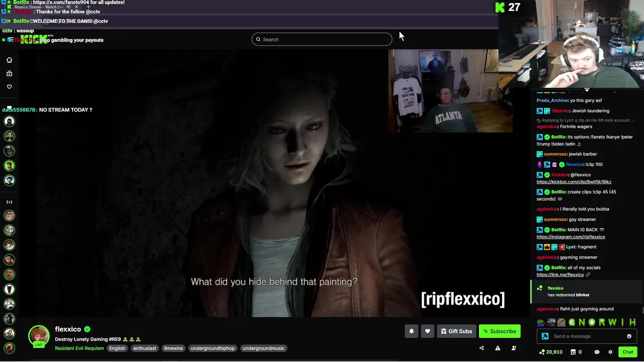Click flexxico's LIVE profile avatar
Screen dimensions: 644x362
(x=39, y=336)
